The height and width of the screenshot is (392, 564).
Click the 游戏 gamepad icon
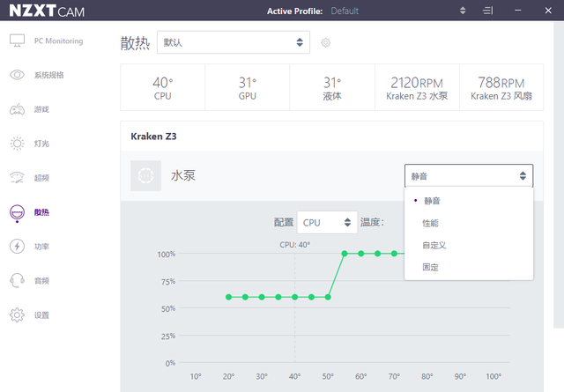[x=17, y=109]
